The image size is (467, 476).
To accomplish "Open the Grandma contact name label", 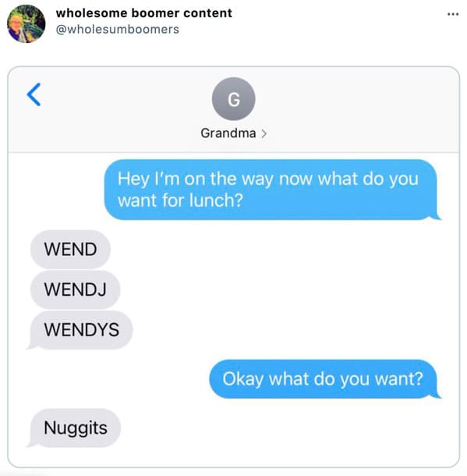I will coord(228,133).
